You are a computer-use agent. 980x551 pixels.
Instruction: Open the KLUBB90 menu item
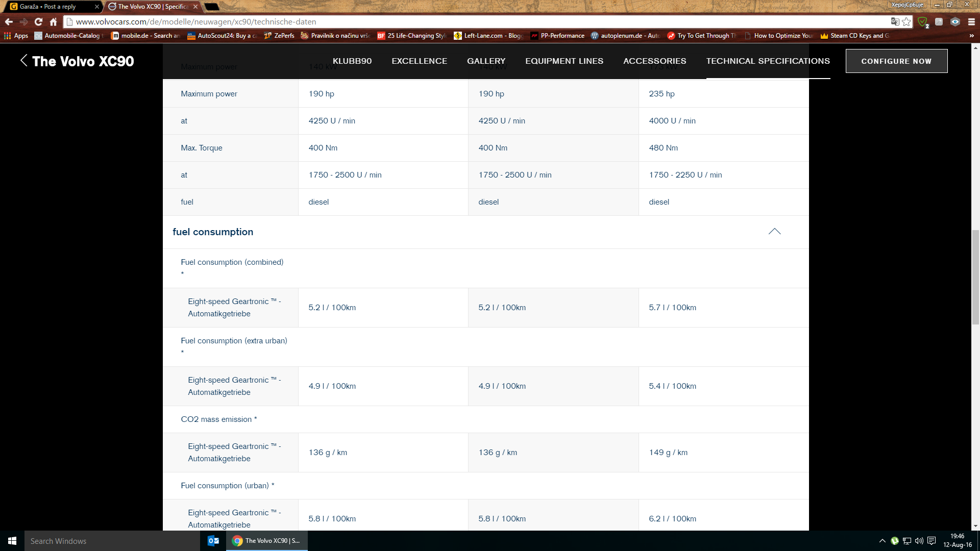(352, 61)
